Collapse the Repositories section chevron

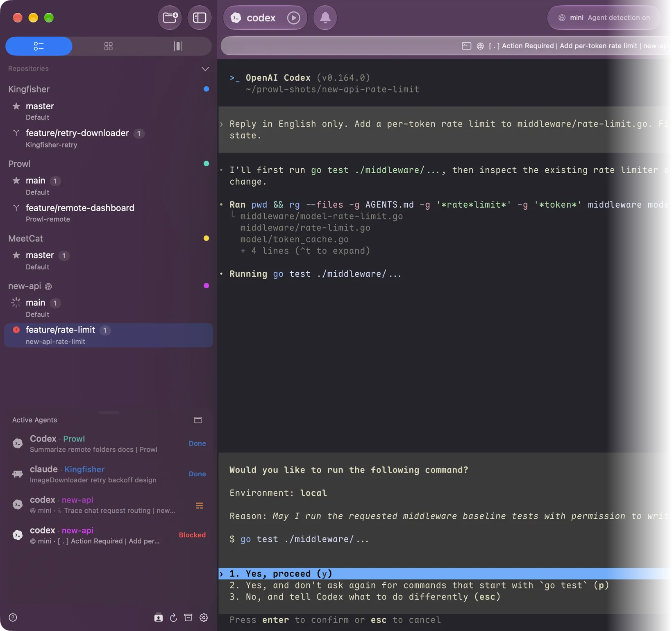click(205, 69)
